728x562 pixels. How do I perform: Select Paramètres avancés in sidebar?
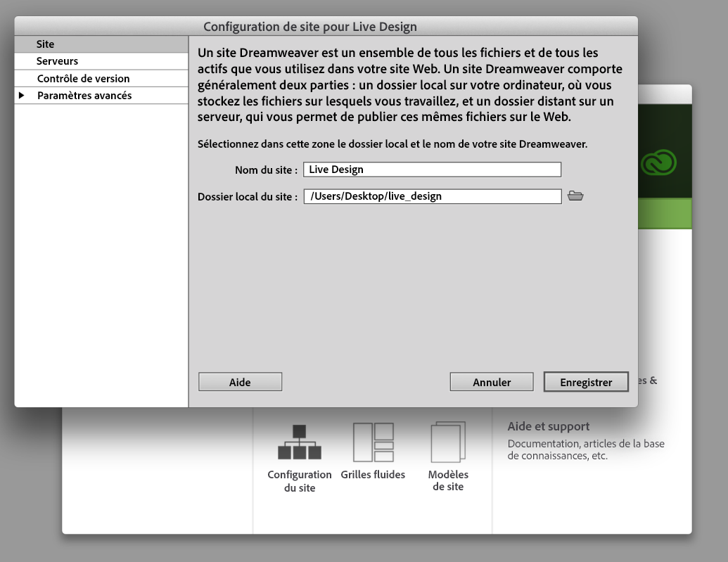pyautogui.click(x=101, y=96)
